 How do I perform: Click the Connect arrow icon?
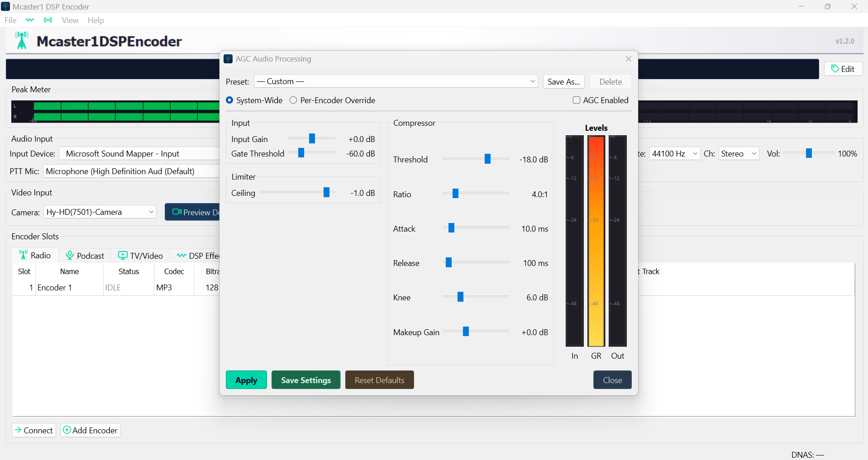coord(18,430)
